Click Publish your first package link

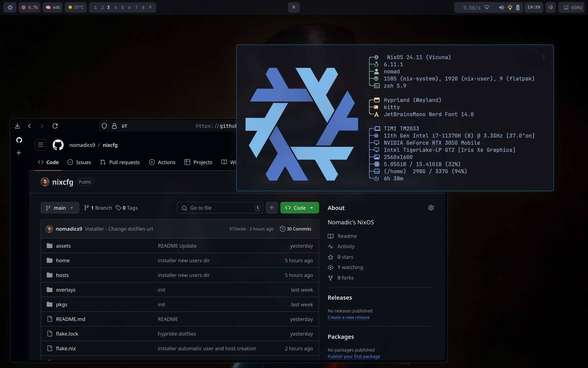pos(354,356)
